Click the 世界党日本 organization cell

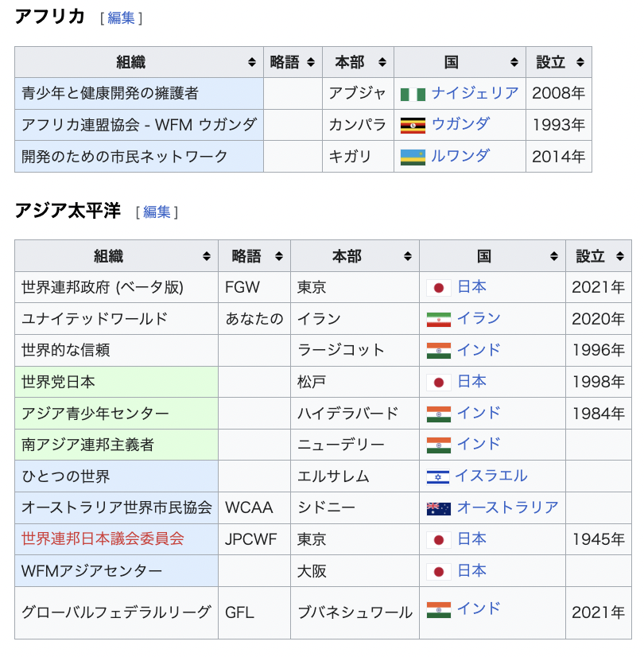[116, 382]
